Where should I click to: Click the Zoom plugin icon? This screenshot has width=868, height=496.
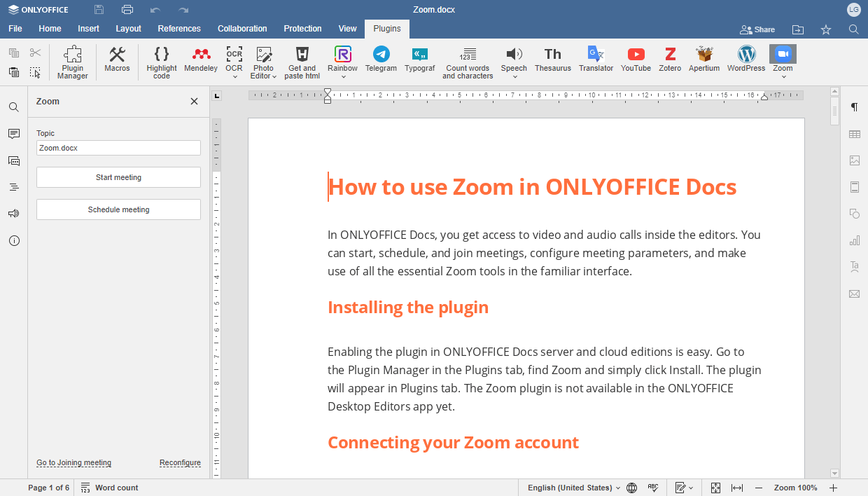(x=783, y=55)
